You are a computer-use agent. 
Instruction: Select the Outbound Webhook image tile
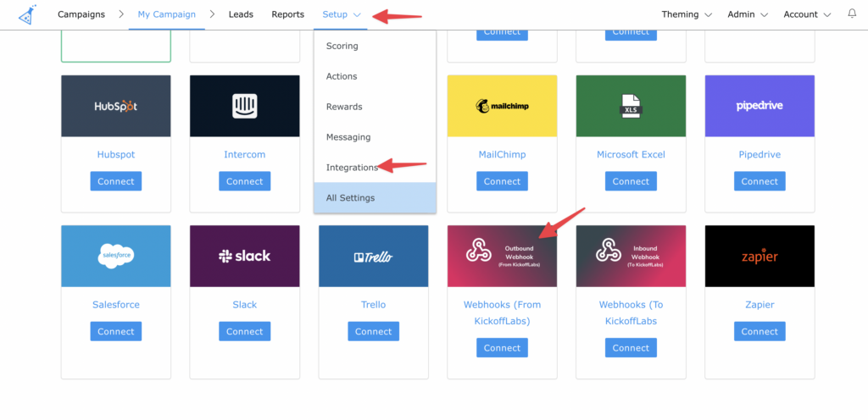tap(502, 256)
